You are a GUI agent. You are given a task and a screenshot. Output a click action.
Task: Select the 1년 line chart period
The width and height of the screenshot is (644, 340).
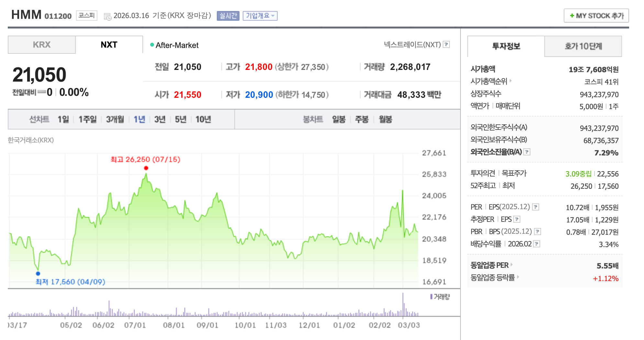pyautogui.click(x=139, y=119)
